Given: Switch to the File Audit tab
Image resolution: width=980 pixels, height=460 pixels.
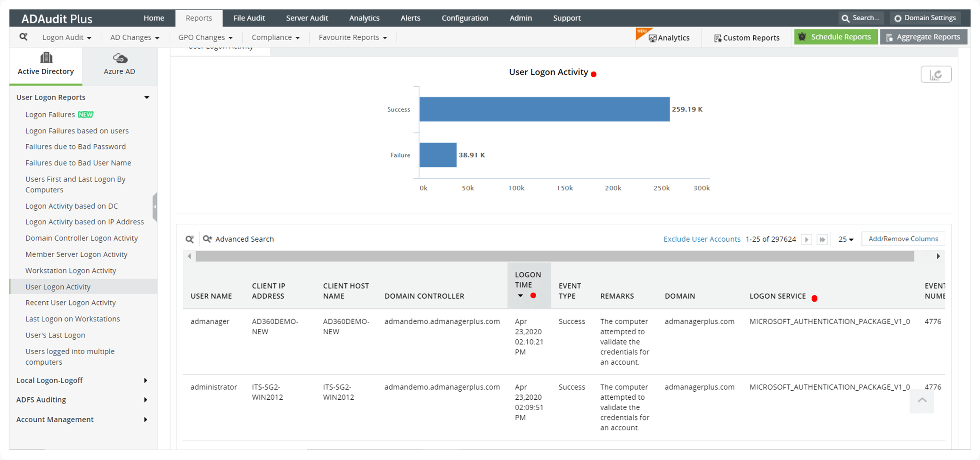Looking at the screenshot, I should 249,18.
